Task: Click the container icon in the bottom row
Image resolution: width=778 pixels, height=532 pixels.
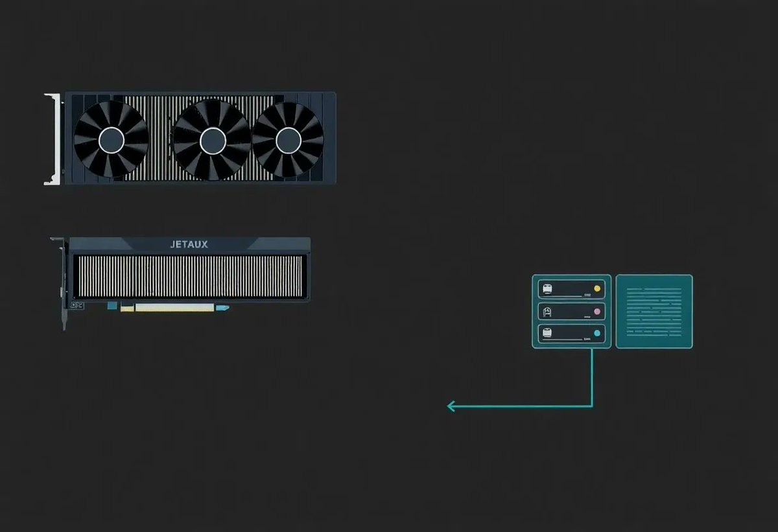Action: [547, 332]
